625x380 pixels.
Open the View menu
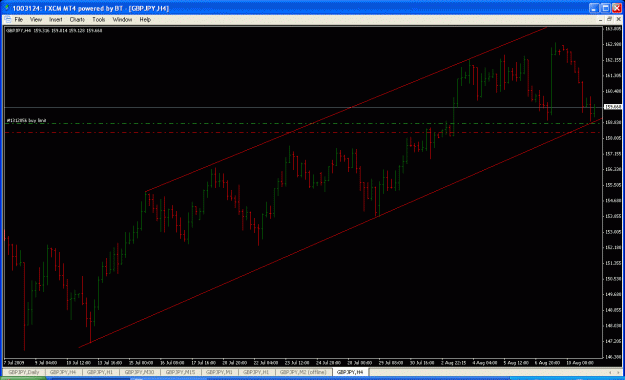tap(36, 20)
